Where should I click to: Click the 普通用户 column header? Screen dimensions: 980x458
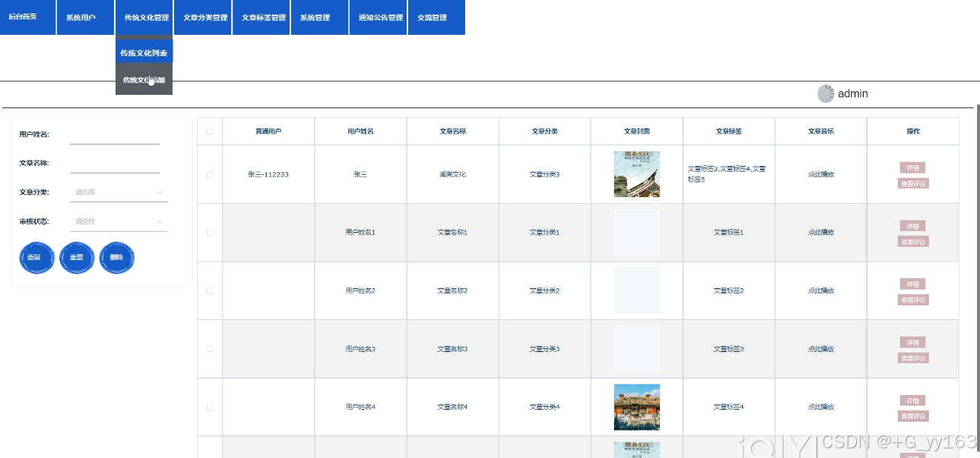(x=268, y=131)
